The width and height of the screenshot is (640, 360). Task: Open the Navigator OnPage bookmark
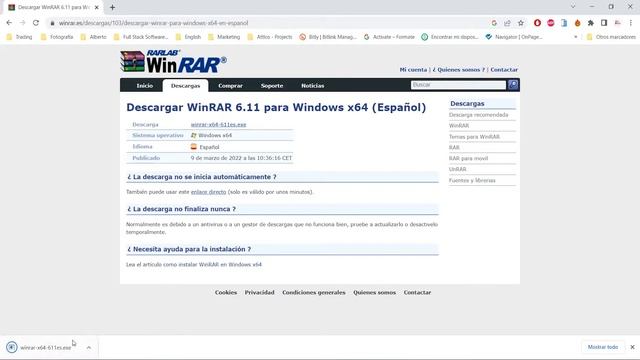pos(514,37)
